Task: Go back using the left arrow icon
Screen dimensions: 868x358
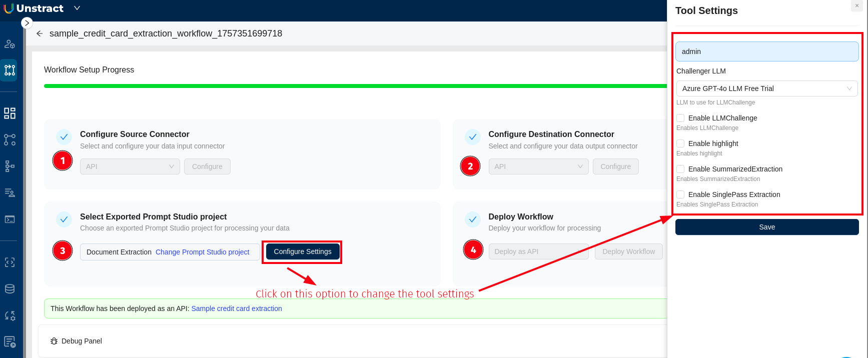Action: tap(40, 33)
